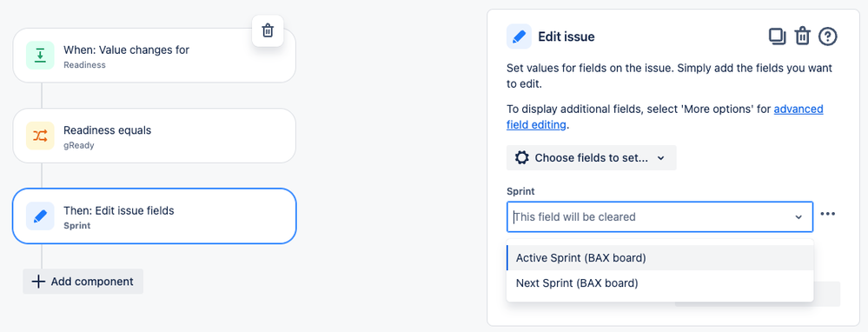Open the three-dot menu next to Sprint
Viewport: 868px width, 332px height.
click(827, 214)
